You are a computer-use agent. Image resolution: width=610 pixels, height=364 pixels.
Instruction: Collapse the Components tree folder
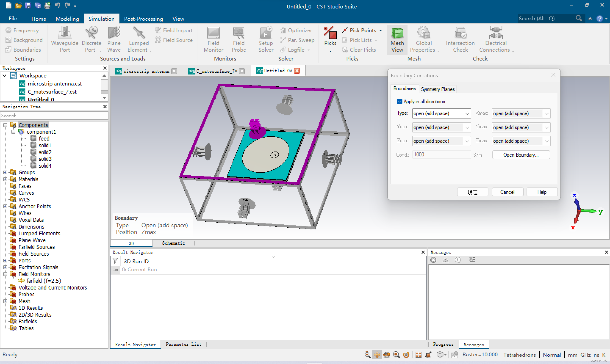click(x=5, y=125)
